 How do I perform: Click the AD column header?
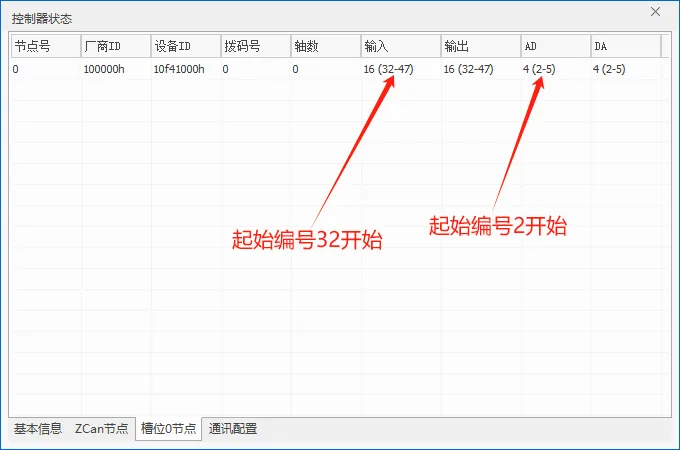[x=556, y=46]
